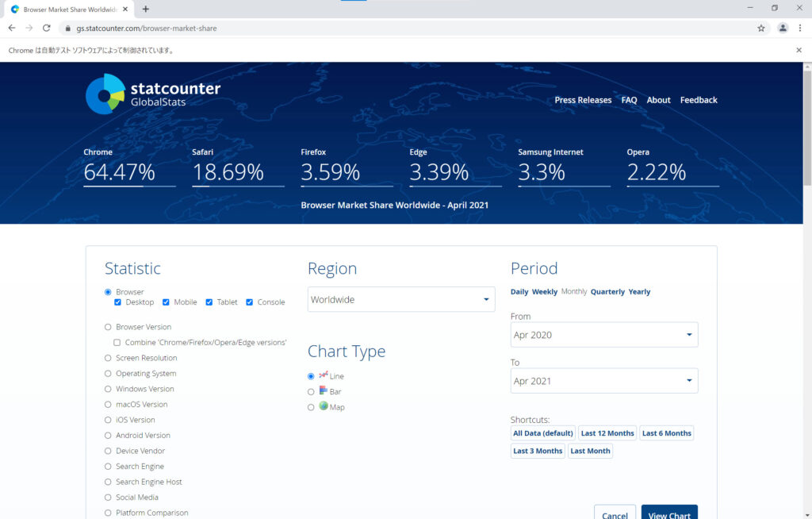
Task: Select the Browser Version radio button
Action: click(x=108, y=327)
